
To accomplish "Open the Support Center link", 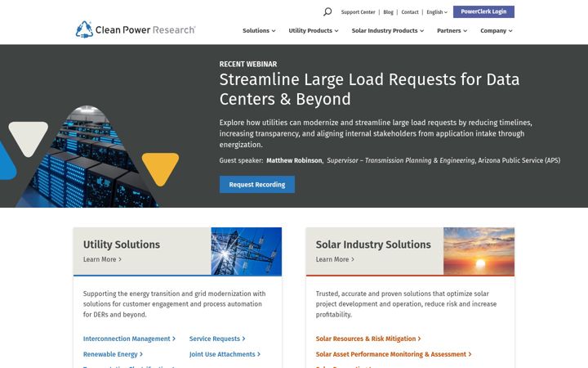I will [x=358, y=12].
